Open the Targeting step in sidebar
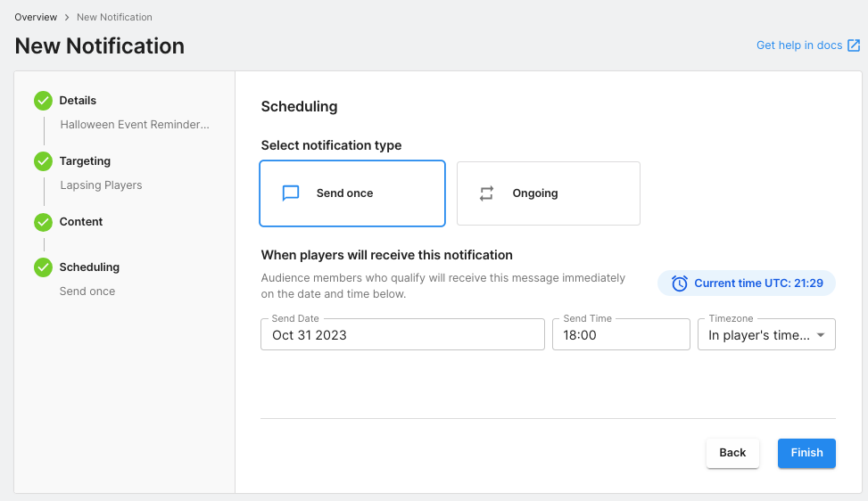This screenshot has width=868, height=501. pyautogui.click(x=85, y=161)
